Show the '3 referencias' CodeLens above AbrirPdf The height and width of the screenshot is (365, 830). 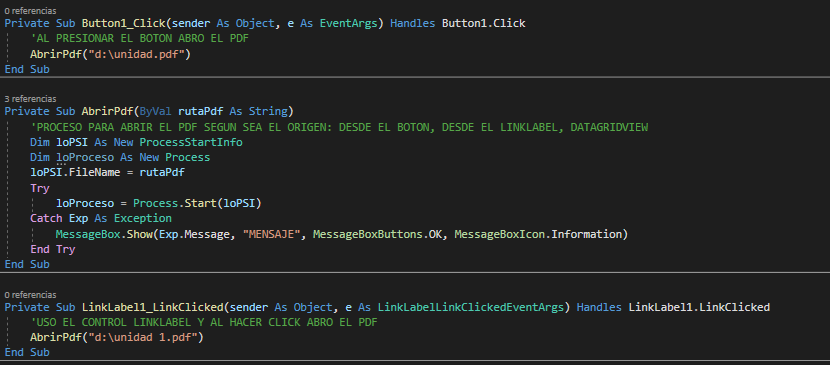click(x=30, y=99)
